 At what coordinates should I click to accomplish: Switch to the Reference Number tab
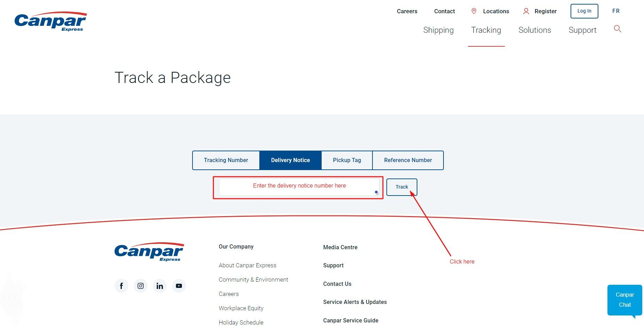(x=408, y=160)
